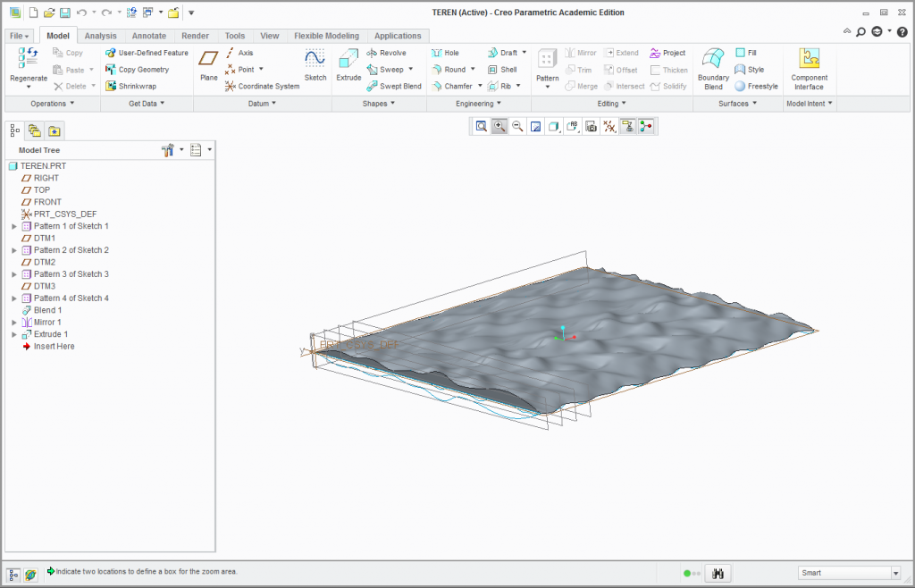Open the Applications ribbon tab

coord(398,36)
